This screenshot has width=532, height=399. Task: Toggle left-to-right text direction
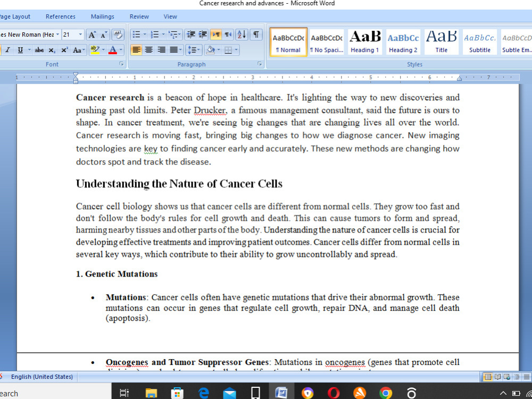(x=216, y=35)
